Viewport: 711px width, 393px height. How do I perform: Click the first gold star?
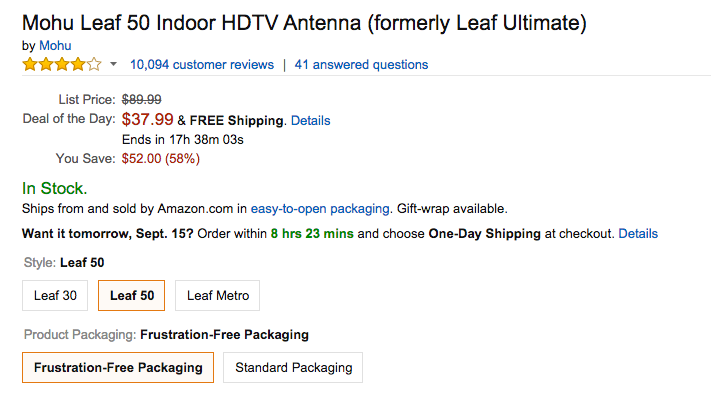coord(30,64)
